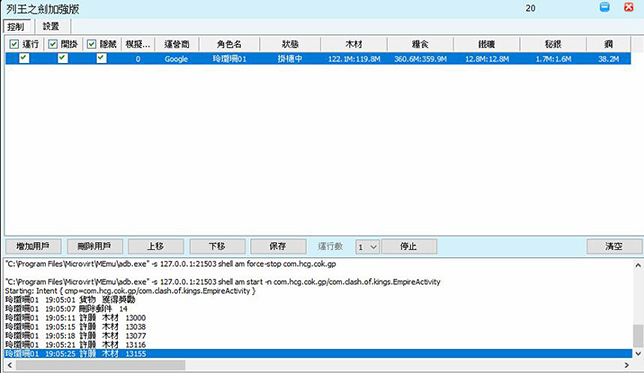Select the 19:05:21 木材 13116 log entry
The width and height of the screenshot is (644, 373).
[x=75, y=345]
